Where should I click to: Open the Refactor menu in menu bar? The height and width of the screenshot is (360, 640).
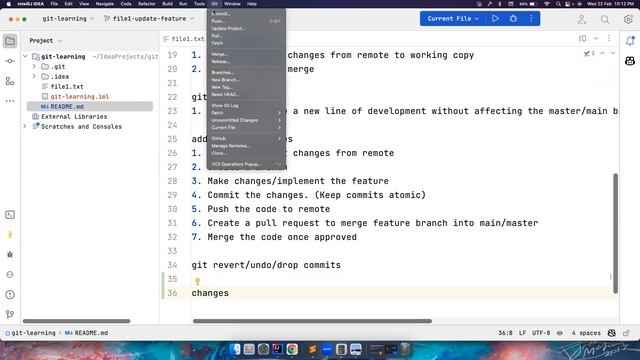tap(147, 4)
